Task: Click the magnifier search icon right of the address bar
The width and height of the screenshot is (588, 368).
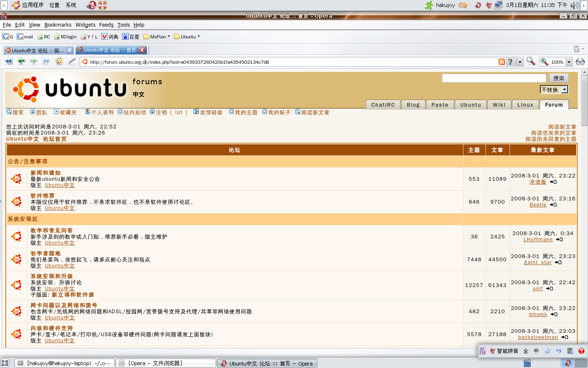Action: coord(531,61)
